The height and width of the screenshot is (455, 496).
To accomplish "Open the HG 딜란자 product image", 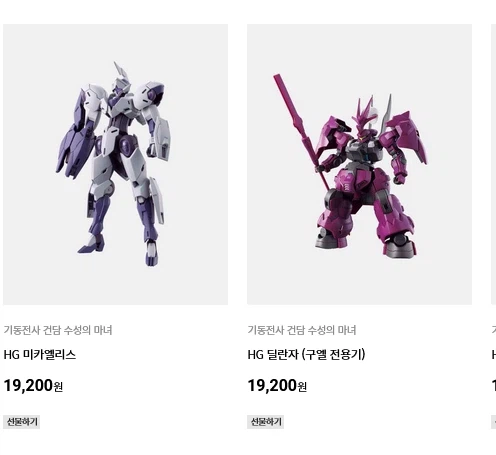I will pyautogui.click(x=359, y=164).
